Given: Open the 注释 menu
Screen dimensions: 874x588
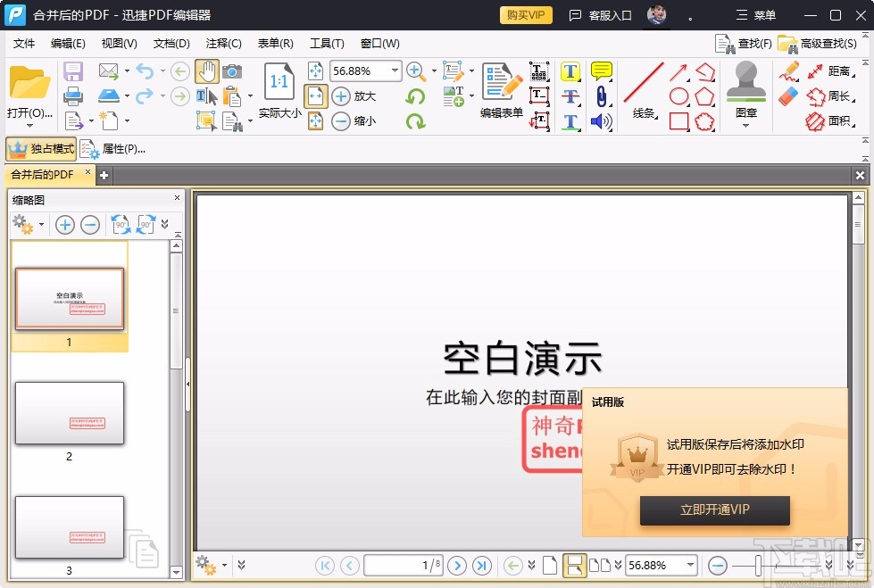Looking at the screenshot, I should pyautogui.click(x=223, y=43).
